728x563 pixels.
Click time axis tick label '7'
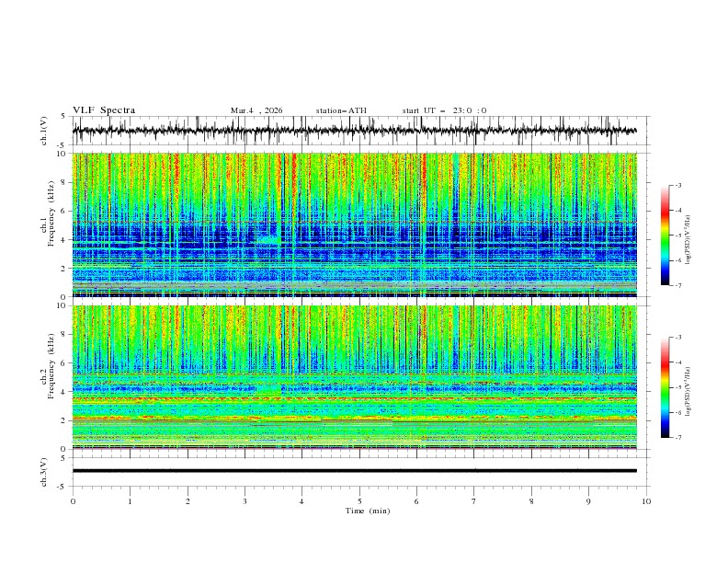click(x=474, y=501)
